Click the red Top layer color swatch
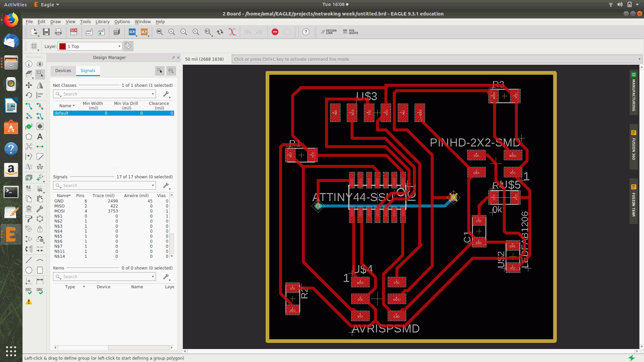The width and height of the screenshot is (644, 362). (62, 47)
